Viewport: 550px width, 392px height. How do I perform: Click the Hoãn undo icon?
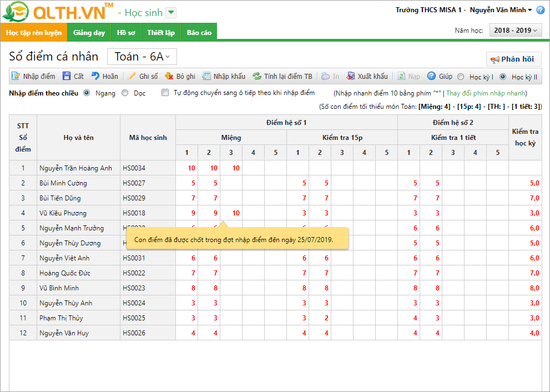(95, 77)
